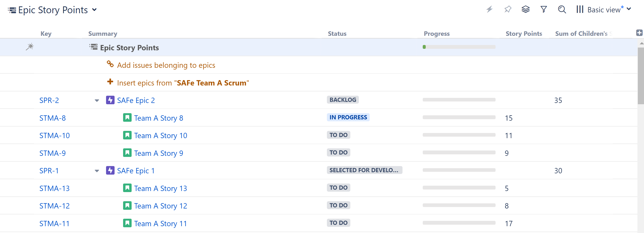Select the Add issues belonging to epics generator
644x233 pixels.
166,65
